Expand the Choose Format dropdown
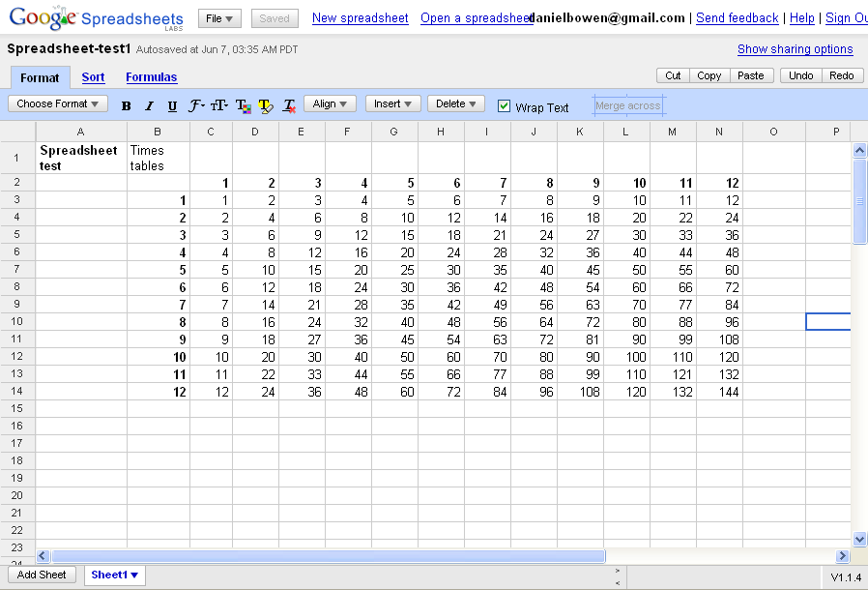Viewport: 868px width, 590px height. [x=57, y=103]
